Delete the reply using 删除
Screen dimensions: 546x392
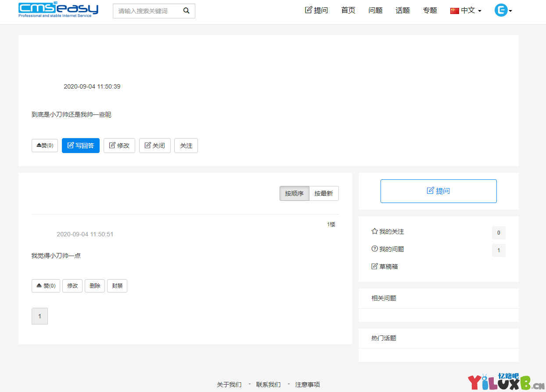point(95,285)
